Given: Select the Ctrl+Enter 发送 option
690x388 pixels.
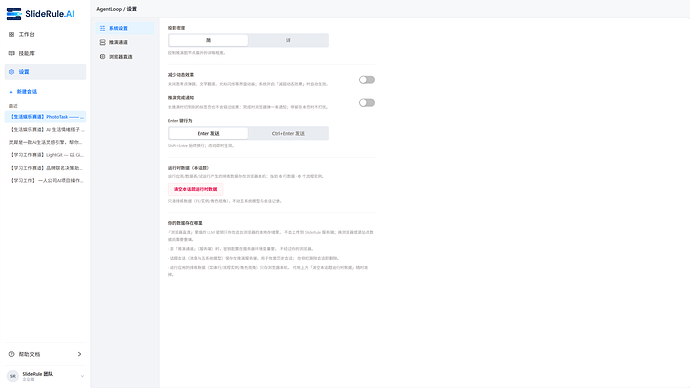Looking at the screenshot, I should click(x=288, y=133).
